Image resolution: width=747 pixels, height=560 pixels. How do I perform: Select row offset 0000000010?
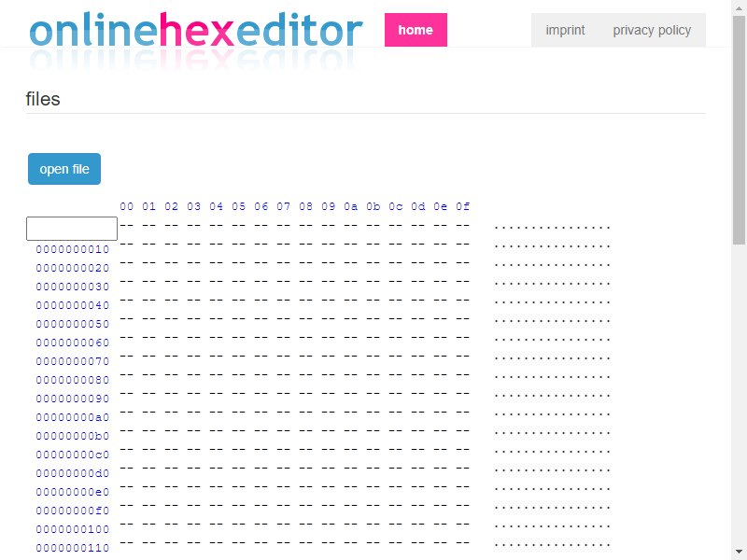(73, 249)
